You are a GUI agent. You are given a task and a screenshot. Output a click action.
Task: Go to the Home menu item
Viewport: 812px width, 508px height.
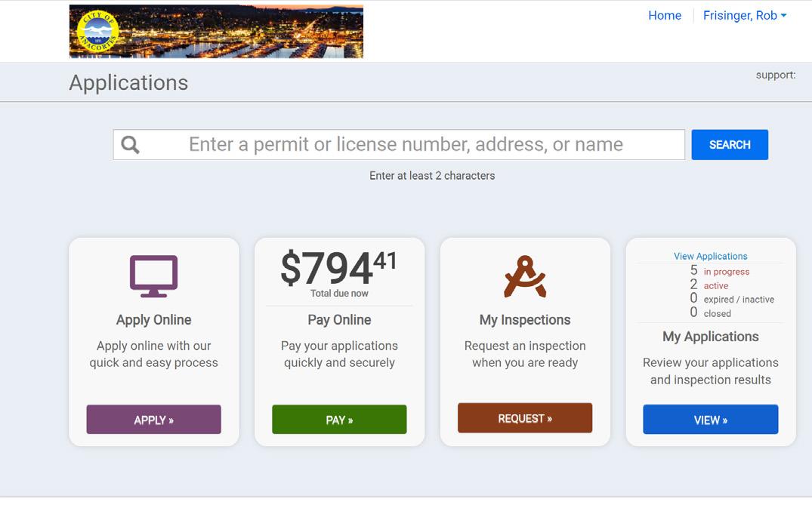pyautogui.click(x=665, y=16)
